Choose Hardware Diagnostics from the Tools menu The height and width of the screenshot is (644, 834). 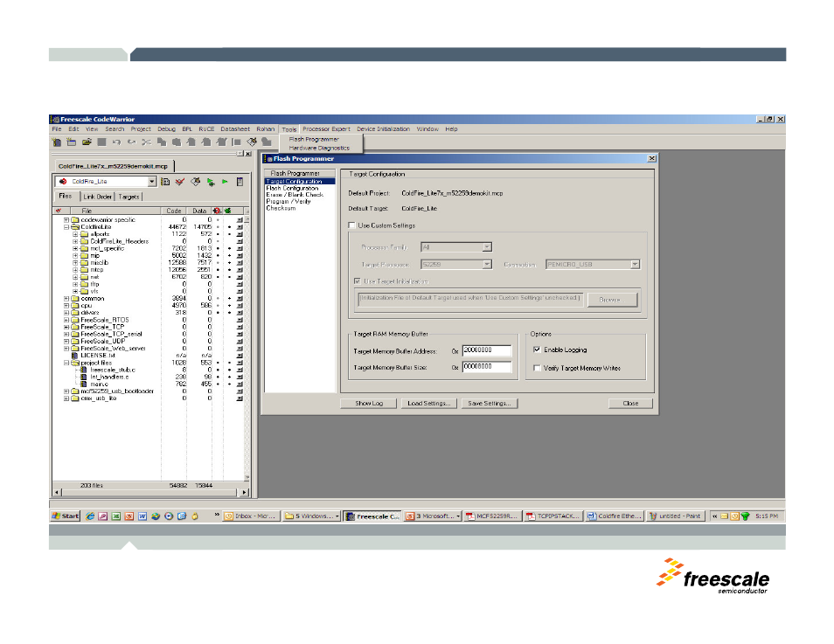tap(319, 148)
